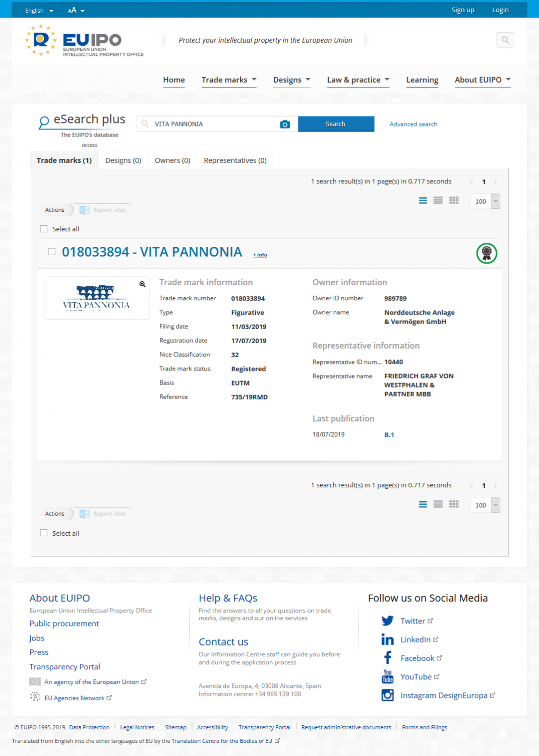Tick the checkbox for result 018033894
Viewport: 539px width, 756px height.
pos(51,251)
